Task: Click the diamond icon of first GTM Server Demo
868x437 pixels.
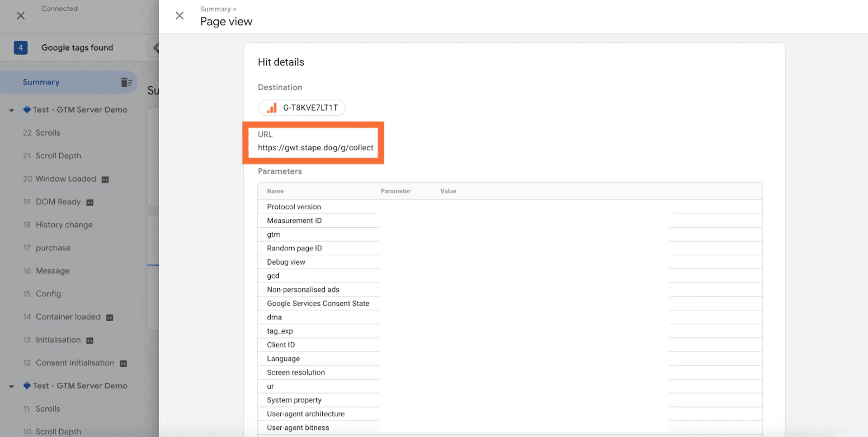Action: (27, 109)
